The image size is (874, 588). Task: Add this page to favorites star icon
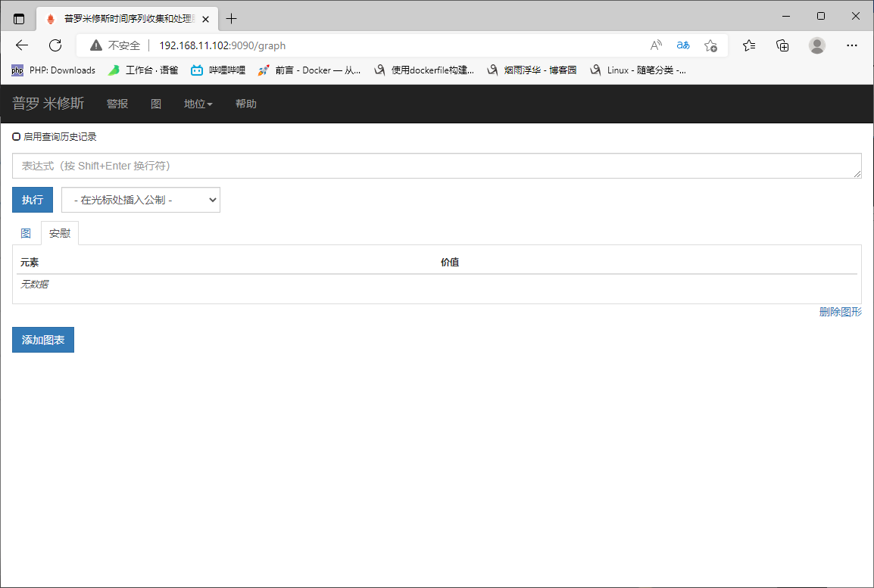point(710,45)
